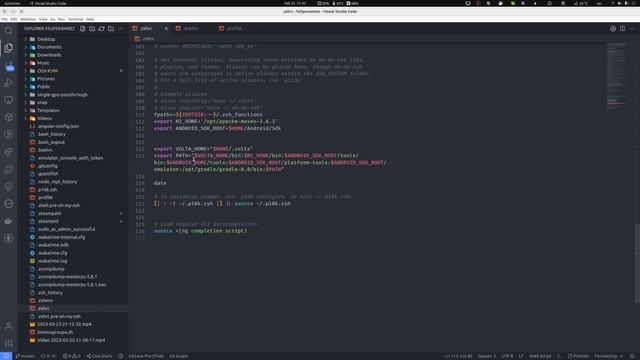This screenshot has height=360, width=640.
Task: Click the remote window indicator in status bar
Action: click(x=6, y=356)
